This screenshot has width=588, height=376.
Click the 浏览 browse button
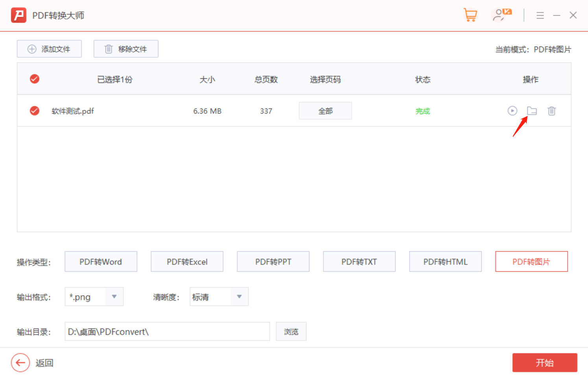291,332
